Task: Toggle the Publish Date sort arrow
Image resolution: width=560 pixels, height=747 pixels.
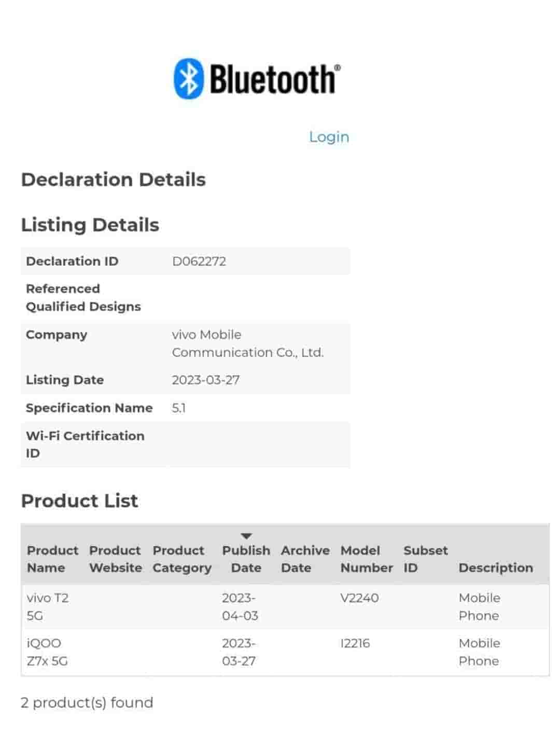Action: pos(246,536)
